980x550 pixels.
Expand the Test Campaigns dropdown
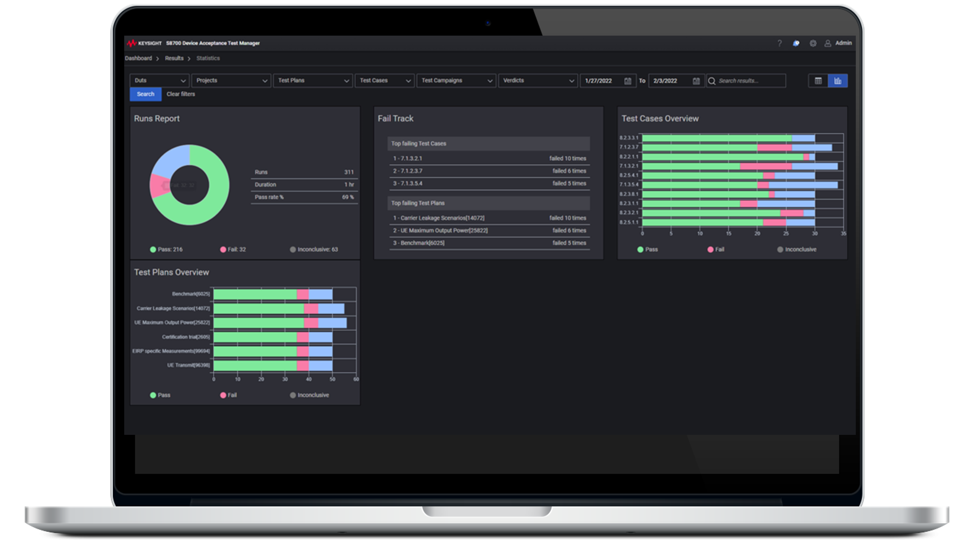pyautogui.click(x=456, y=81)
